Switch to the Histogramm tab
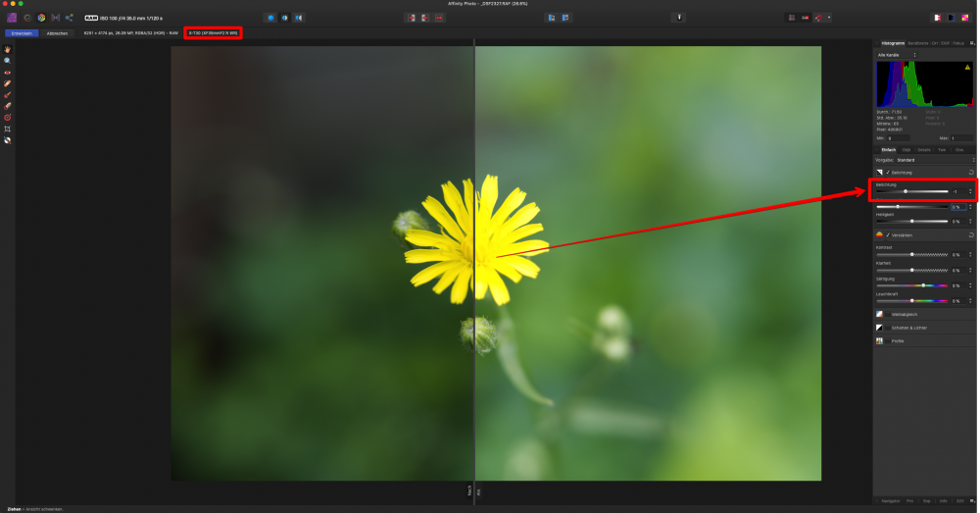Screen dimensions: 980x513 coord(893,43)
